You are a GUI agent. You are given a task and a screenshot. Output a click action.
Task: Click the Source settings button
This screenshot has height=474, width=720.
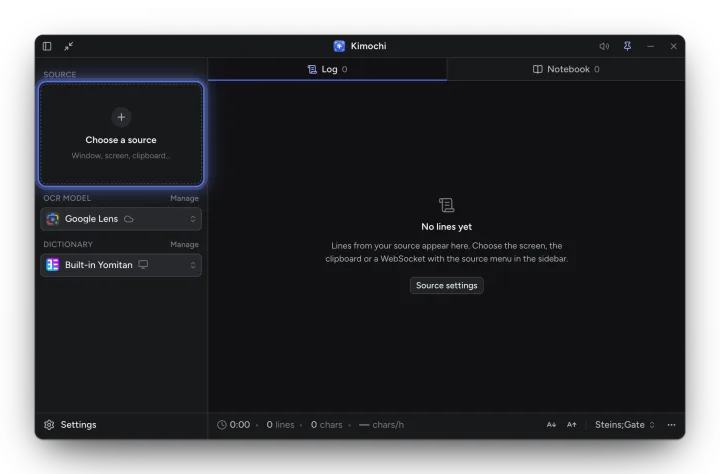click(447, 285)
